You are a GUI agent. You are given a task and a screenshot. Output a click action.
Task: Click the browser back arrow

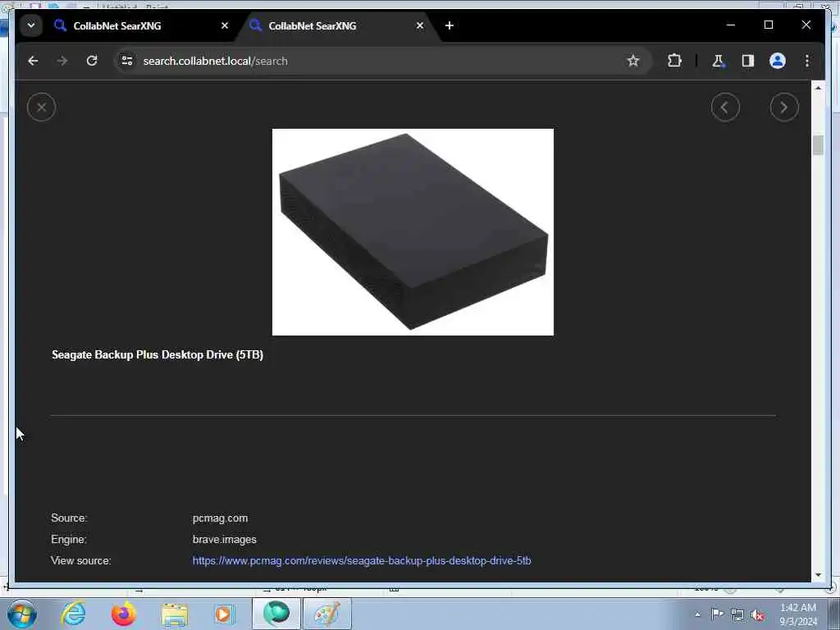(x=33, y=61)
